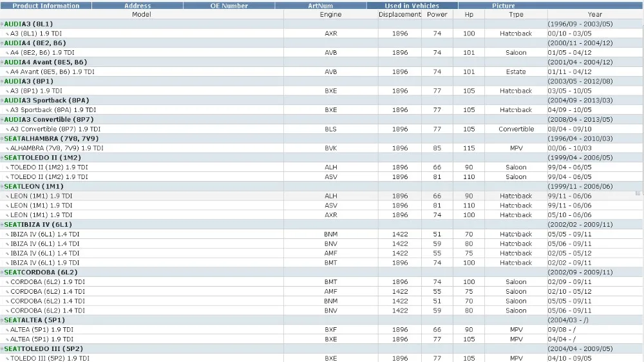Switch to the Address tab
The height and width of the screenshot is (362, 644).
point(137,6)
